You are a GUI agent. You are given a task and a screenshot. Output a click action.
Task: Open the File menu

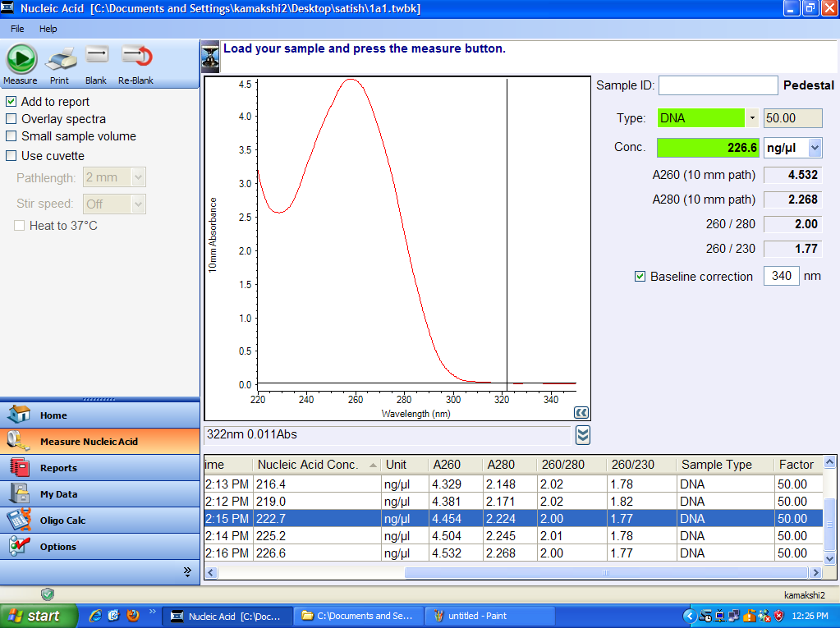pos(17,29)
